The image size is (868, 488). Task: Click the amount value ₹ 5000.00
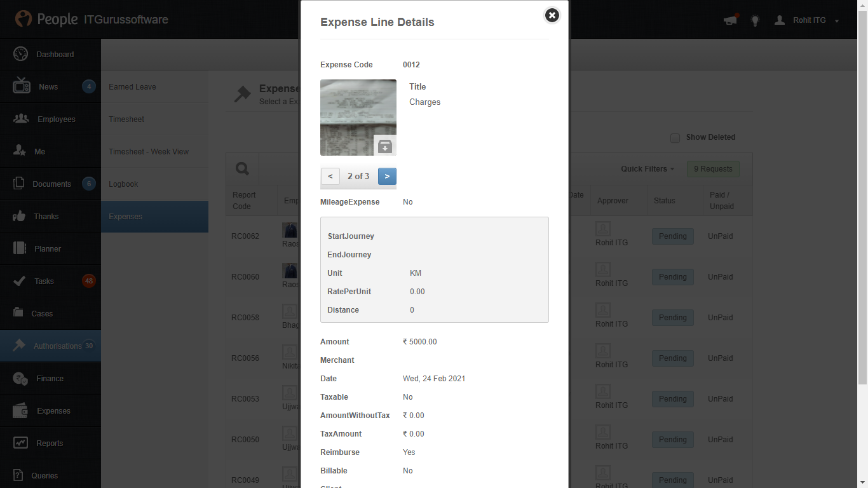pyautogui.click(x=420, y=342)
